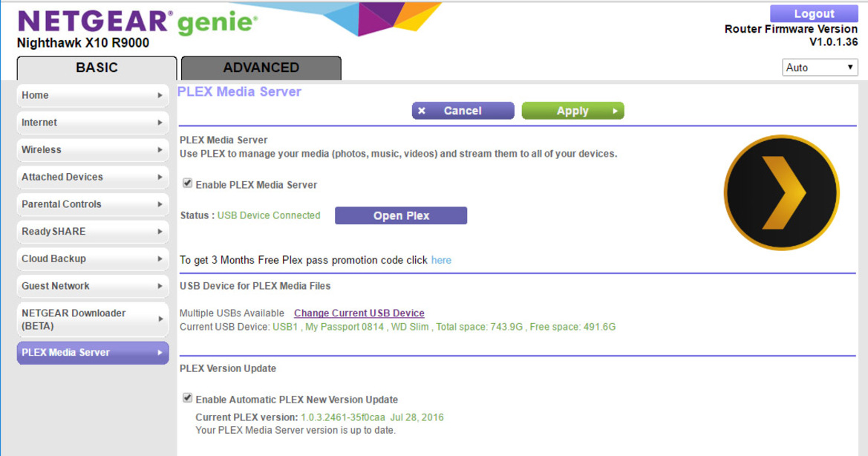Click the arrow next to Parental Controls
Image resolution: width=868 pixels, height=456 pixels.
coord(160,204)
